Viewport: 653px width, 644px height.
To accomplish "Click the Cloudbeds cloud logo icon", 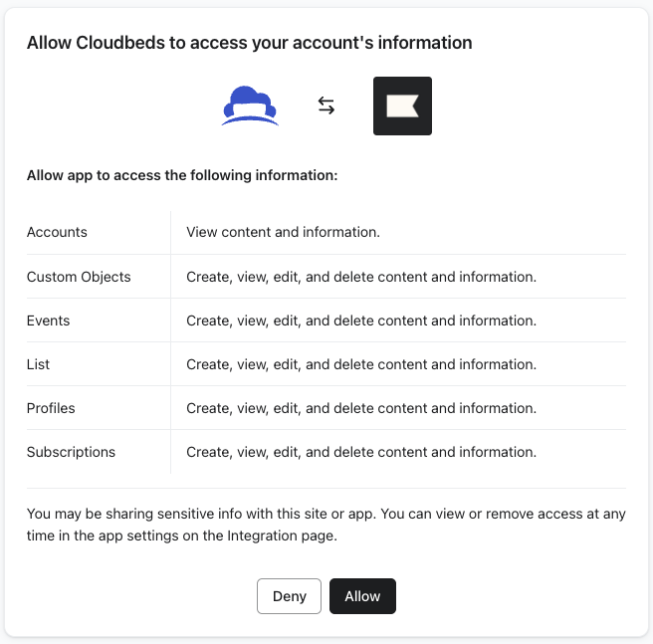I will click(x=250, y=106).
